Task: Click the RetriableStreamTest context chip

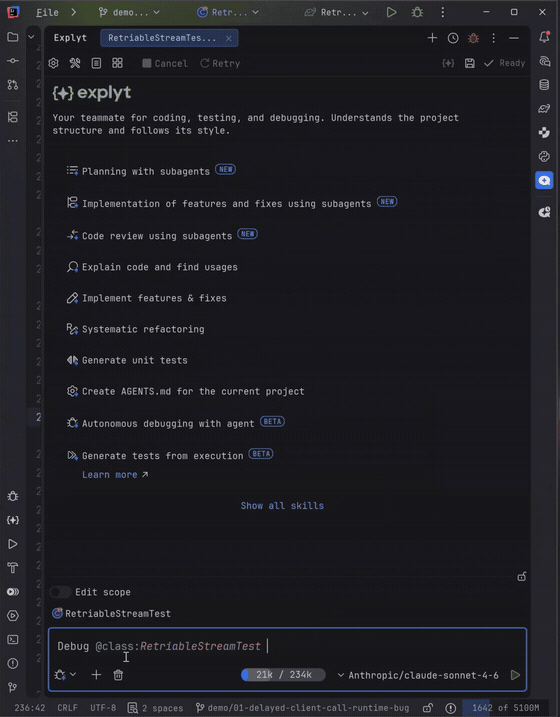Action: tap(112, 613)
